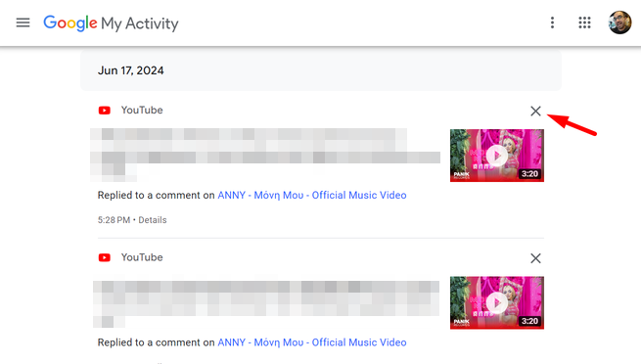Open second ANNY - Μόνη Μου video link
Screen dimensions: 641x364
[312, 342]
